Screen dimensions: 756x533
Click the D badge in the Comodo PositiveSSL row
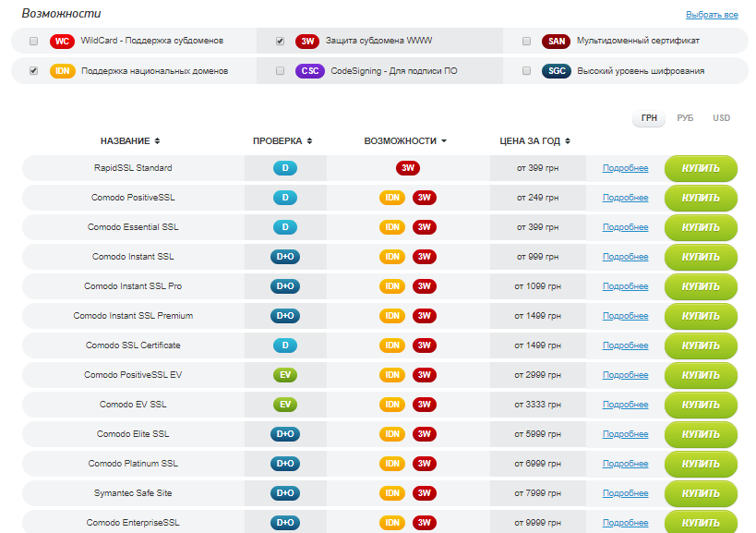pyautogui.click(x=285, y=198)
